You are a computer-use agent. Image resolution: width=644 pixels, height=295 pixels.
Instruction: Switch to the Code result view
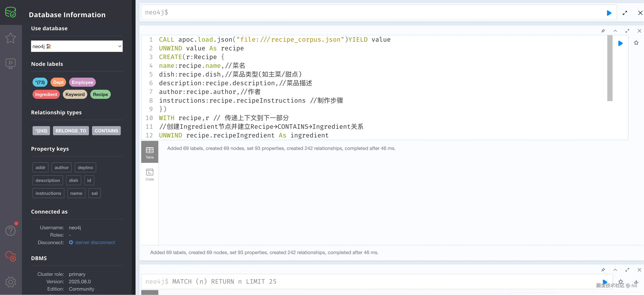point(150,174)
